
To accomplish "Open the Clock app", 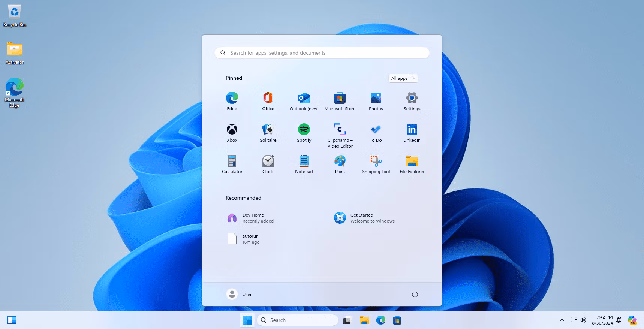I will (268, 164).
